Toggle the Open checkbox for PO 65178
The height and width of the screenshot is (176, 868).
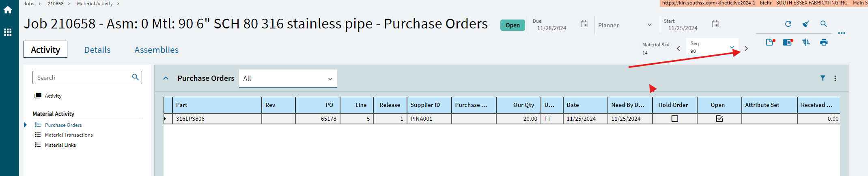pyautogui.click(x=719, y=119)
